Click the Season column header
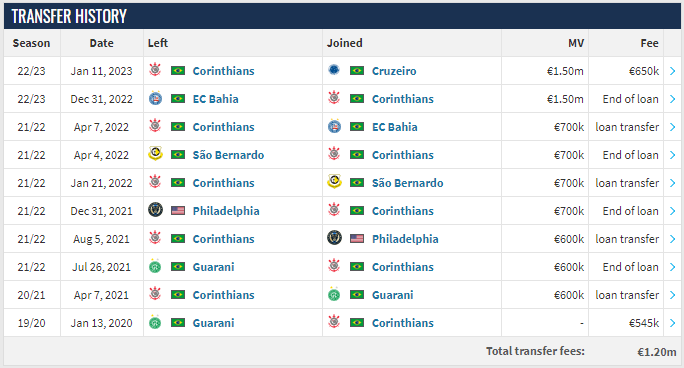Screen dimensions: 684x368 pos(31,43)
